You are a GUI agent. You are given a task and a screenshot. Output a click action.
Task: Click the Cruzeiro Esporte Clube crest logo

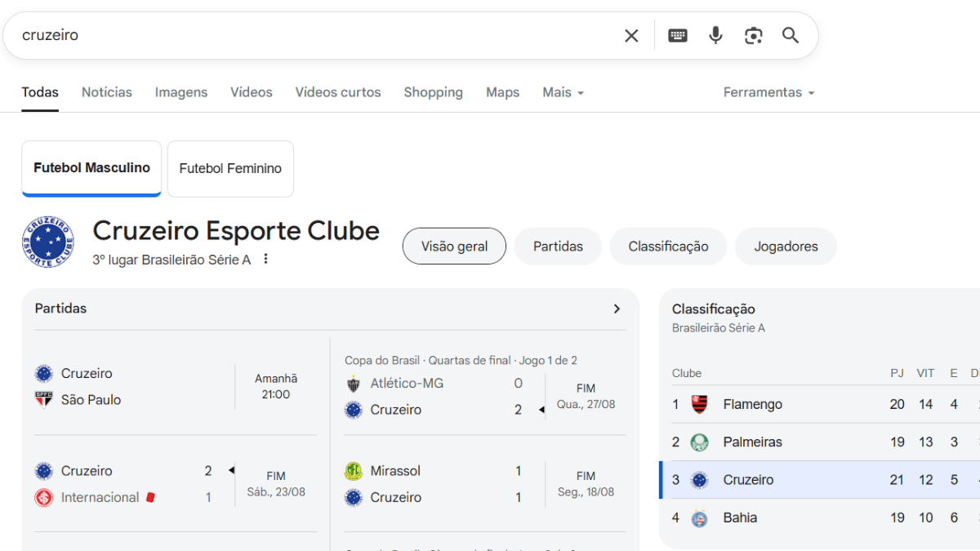[48, 242]
